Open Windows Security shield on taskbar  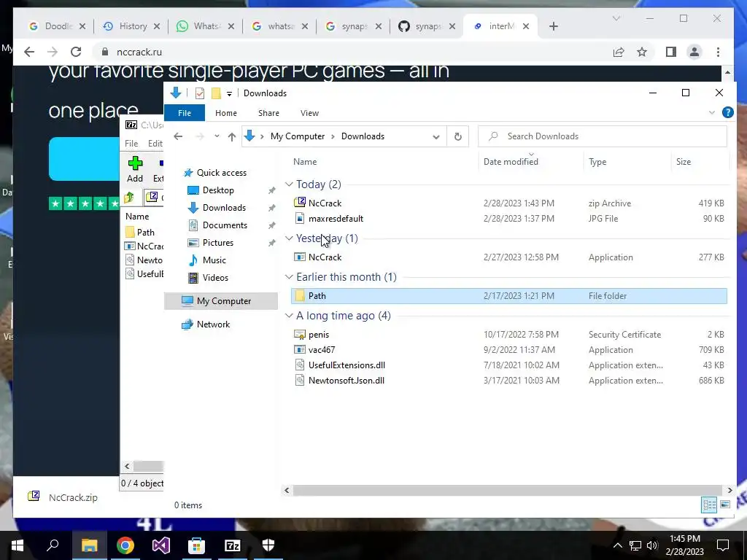point(268,545)
